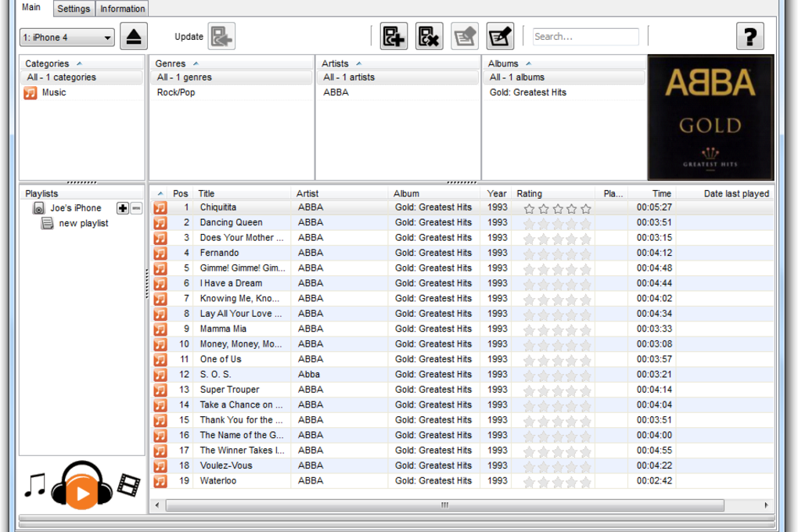
Task: Select the track I Have a Dream
Action: pyautogui.click(x=231, y=283)
